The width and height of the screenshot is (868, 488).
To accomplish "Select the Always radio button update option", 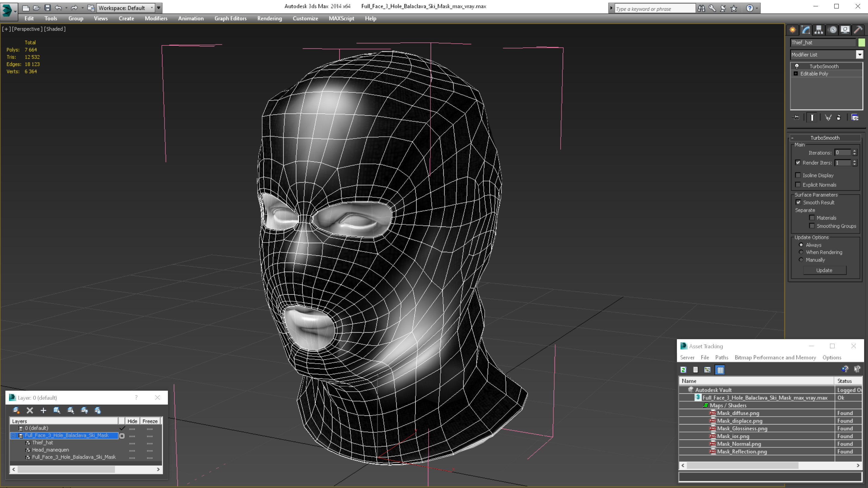I will click(x=801, y=244).
